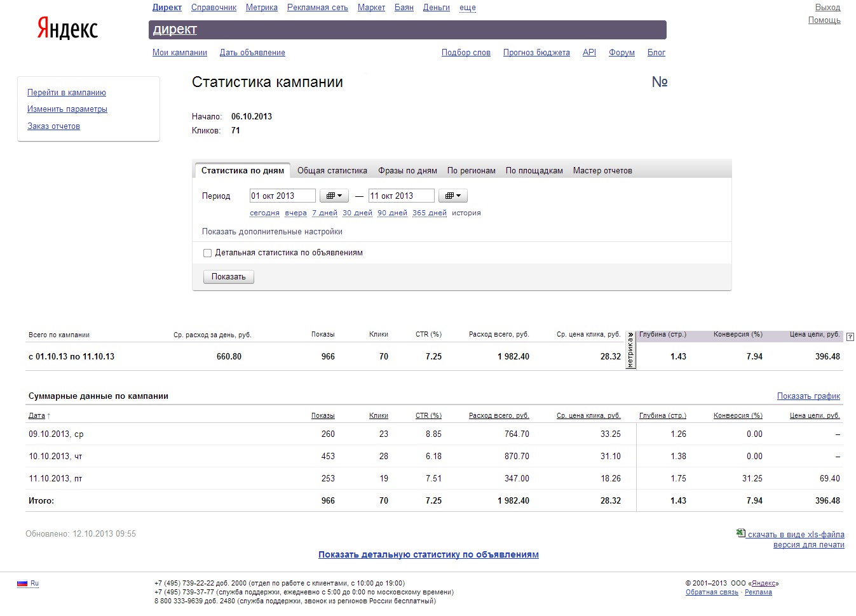Click the Yandex logo
The height and width of the screenshot is (616, 856).
coord(67,29)
